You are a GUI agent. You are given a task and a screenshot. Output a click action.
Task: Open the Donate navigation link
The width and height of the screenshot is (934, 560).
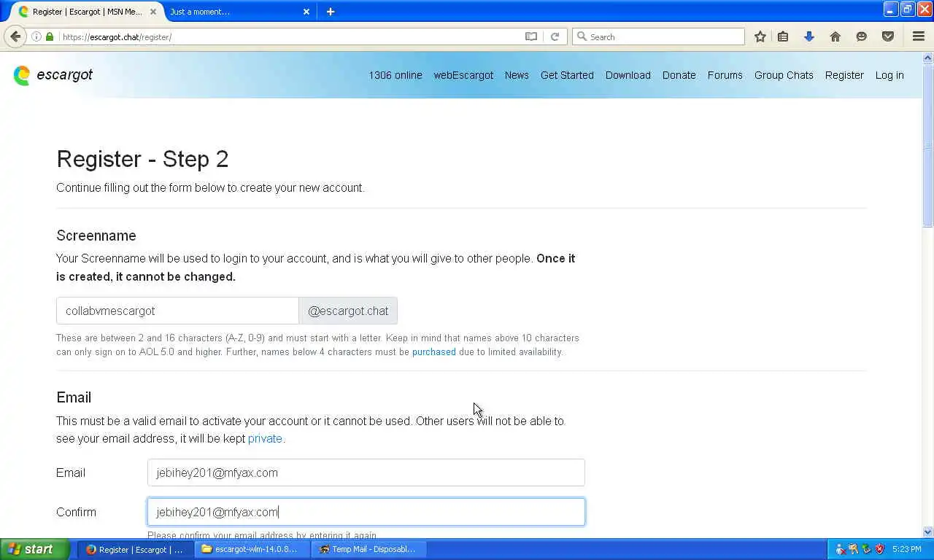click(x=679, y=75)
